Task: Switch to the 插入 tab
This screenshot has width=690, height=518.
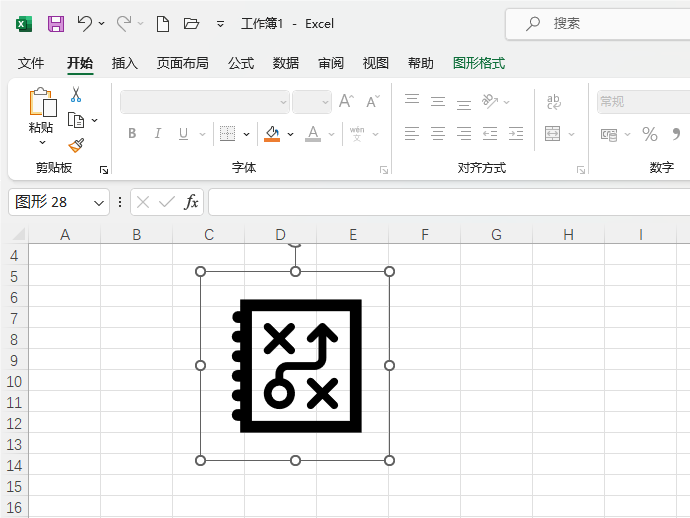Action: point(125,63)
